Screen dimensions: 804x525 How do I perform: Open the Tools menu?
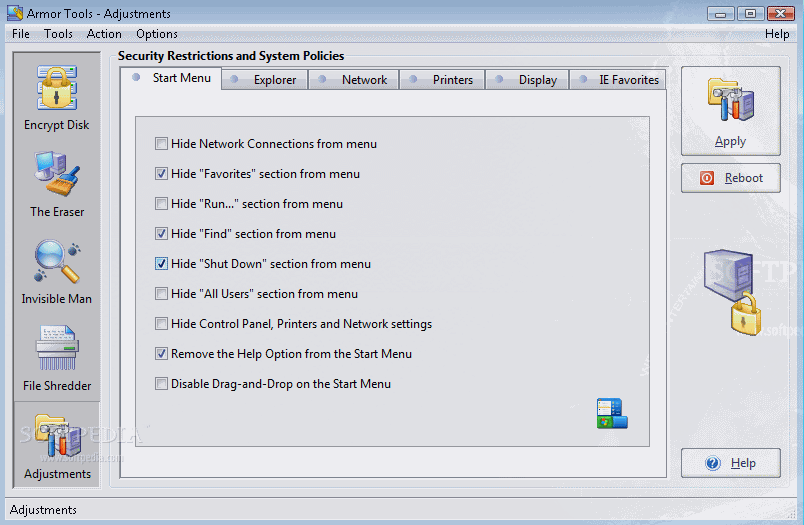[58, 34]
